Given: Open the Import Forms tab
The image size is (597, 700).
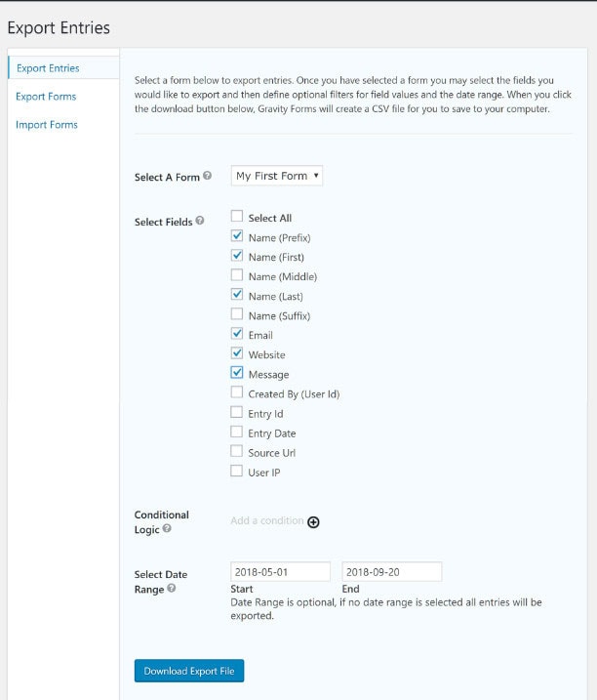Looking at the screenshot, I should (47, 125).
